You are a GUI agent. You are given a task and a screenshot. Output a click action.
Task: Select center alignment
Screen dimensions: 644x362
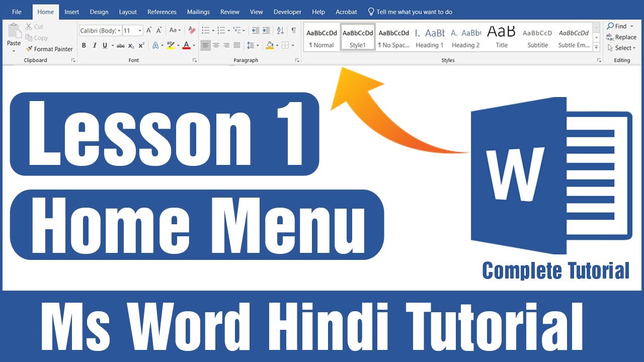point(216,46)
